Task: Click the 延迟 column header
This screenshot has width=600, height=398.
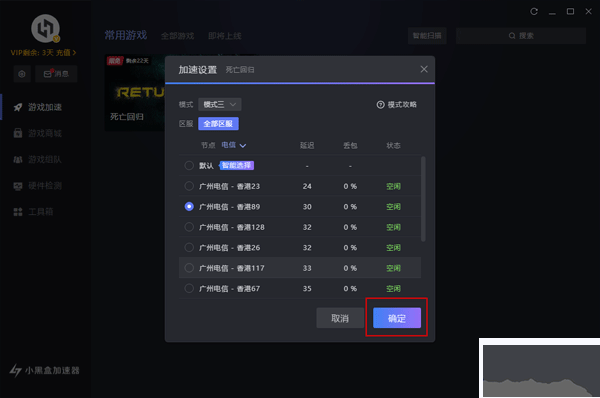Action: coord(307,145)
